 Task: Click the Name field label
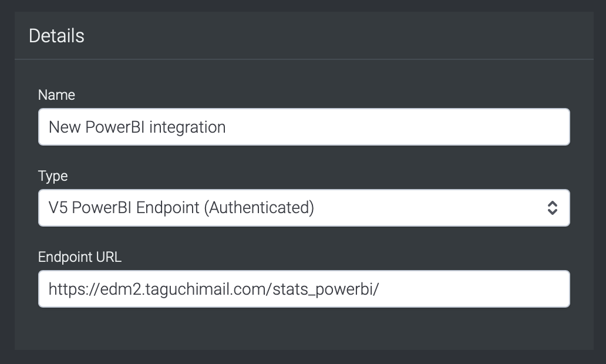click(x=56, y=95)
